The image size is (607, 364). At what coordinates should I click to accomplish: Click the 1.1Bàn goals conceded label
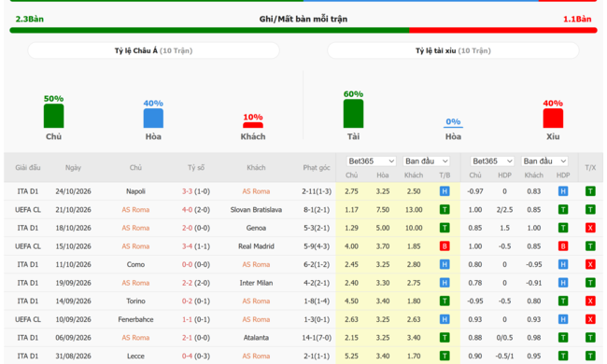(577, 19)
